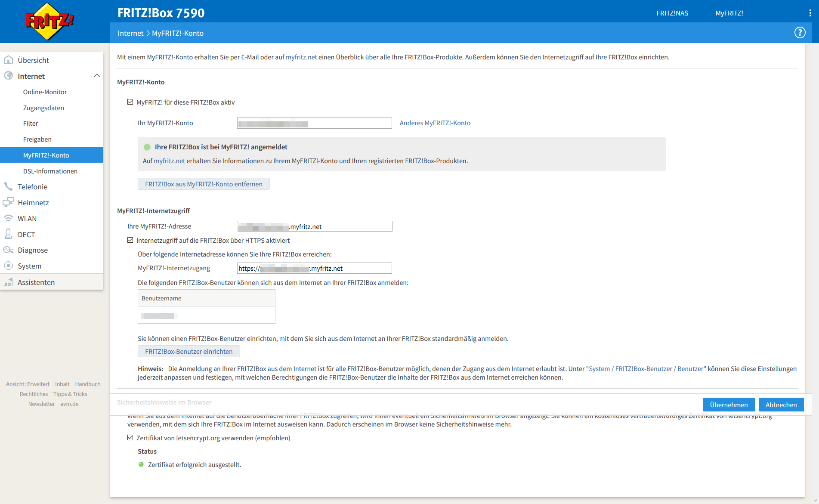The image size is (819, 504).
Task: Click the System gear icon
Action: 8,266
